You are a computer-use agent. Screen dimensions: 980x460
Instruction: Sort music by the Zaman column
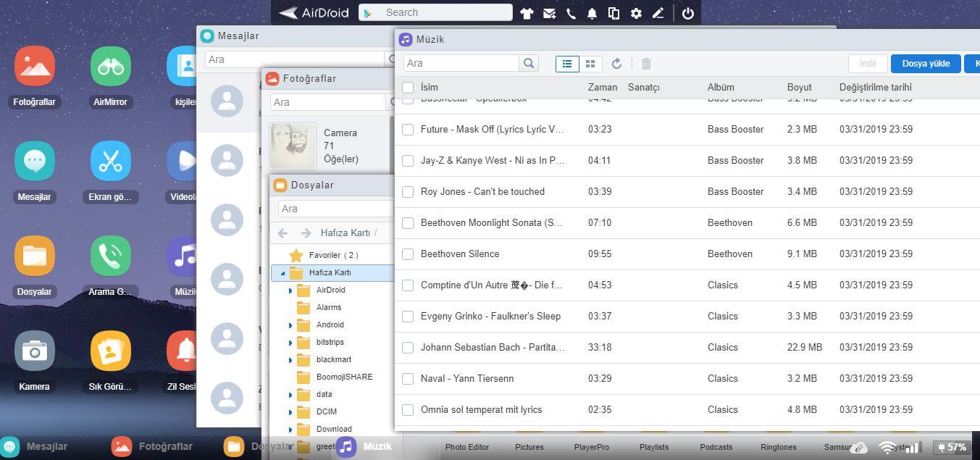[603, 87]
